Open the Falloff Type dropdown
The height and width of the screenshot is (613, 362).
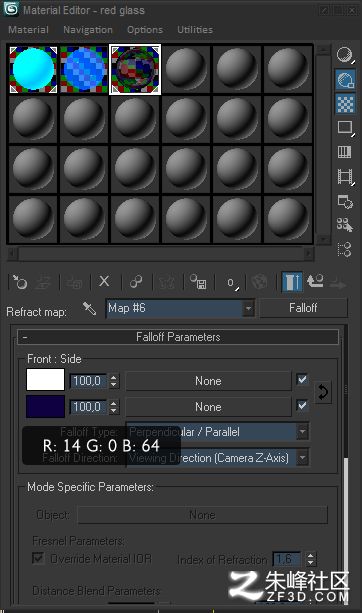(x=217, y=432)
